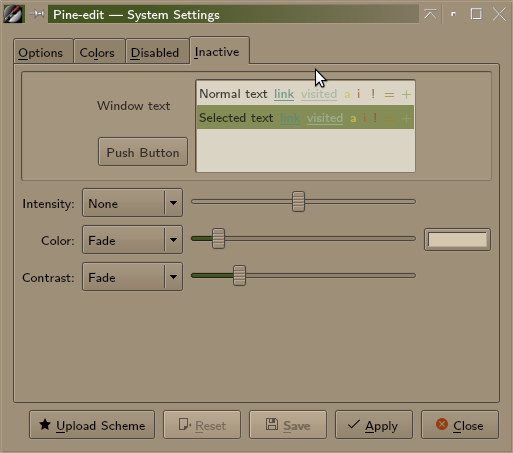Open the Color effect Fade dropdown
The height and width of the screenshot is (453, 513).
tap(132, 240)
